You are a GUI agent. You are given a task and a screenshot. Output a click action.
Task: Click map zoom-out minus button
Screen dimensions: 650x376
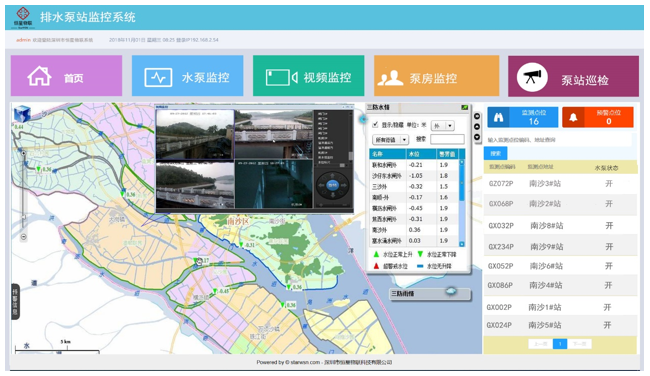tap(24, 237)
